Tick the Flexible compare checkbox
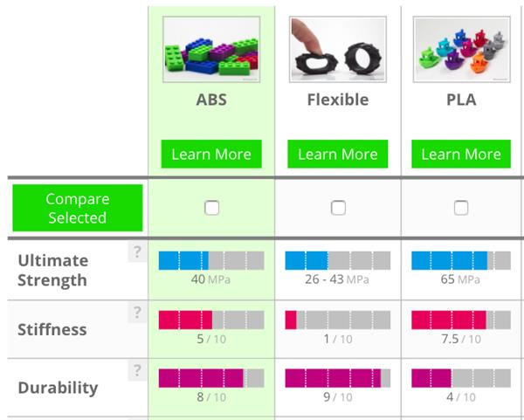The image size is (524, 420). click(x=338, y=208)
